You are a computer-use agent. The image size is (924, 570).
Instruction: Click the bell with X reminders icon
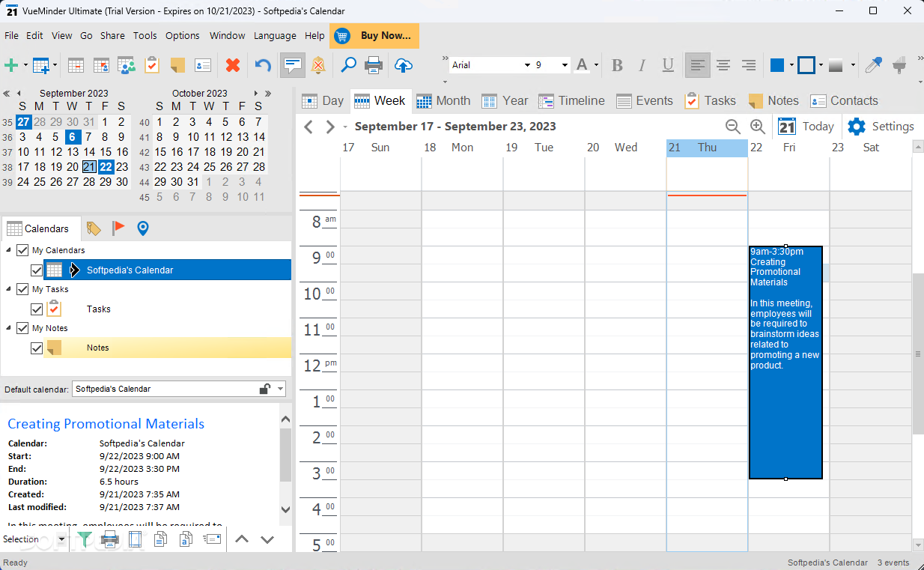point(318,65)
